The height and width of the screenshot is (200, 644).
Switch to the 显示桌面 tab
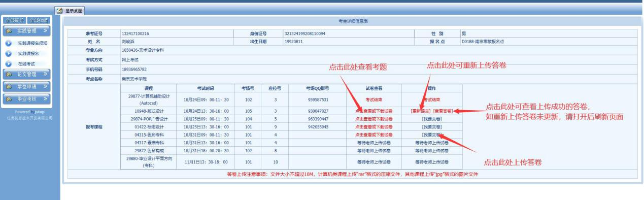tap(70, 11)
